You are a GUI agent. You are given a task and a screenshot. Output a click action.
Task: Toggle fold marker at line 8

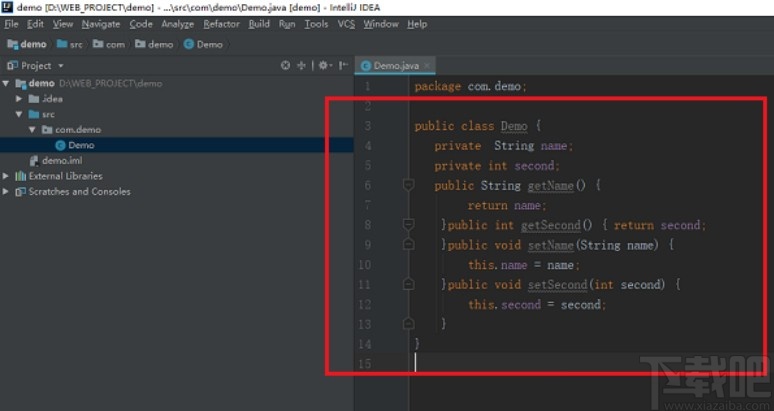(x=408, y=225)
